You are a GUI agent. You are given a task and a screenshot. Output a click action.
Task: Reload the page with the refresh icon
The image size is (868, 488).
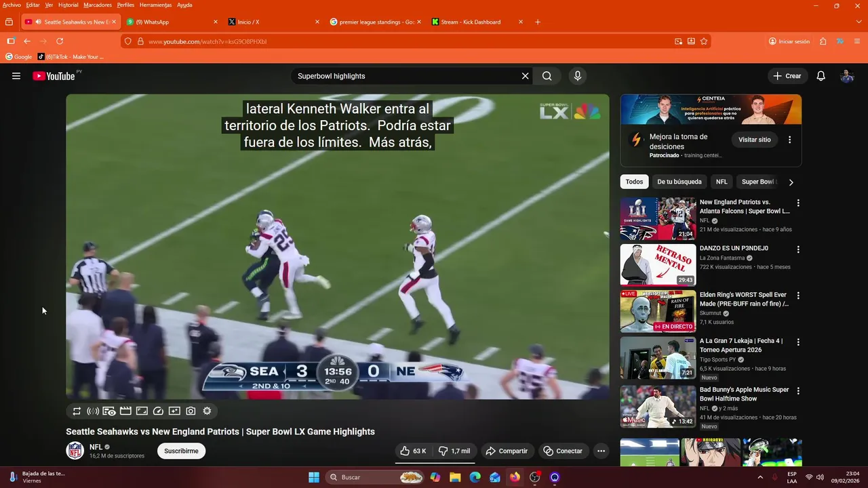60,41
